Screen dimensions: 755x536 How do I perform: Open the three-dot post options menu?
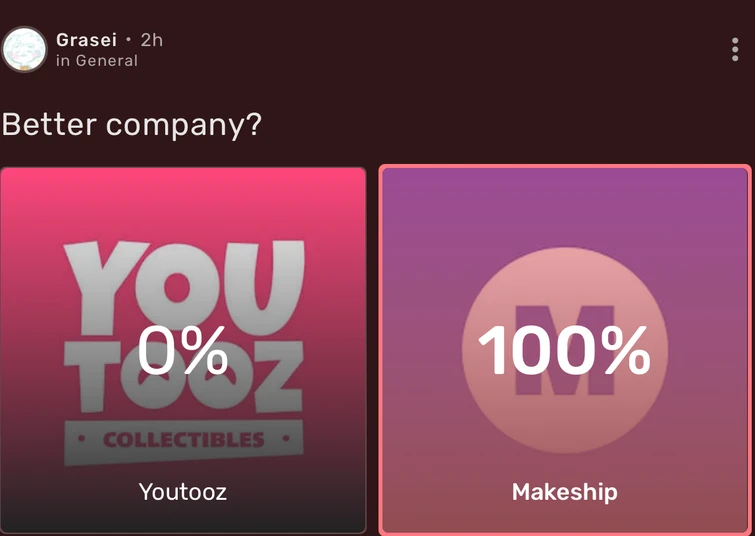click(x=735, y=50)
